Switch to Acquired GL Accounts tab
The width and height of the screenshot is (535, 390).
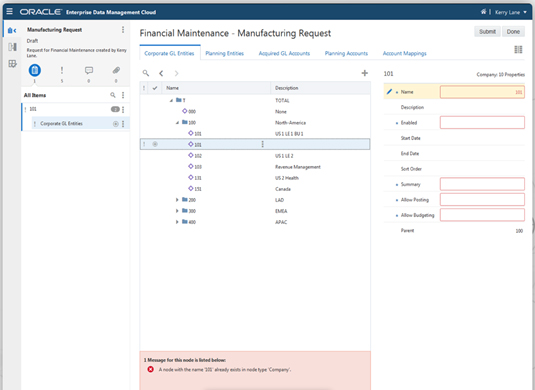pyautogui.click(x=284, y=53)
